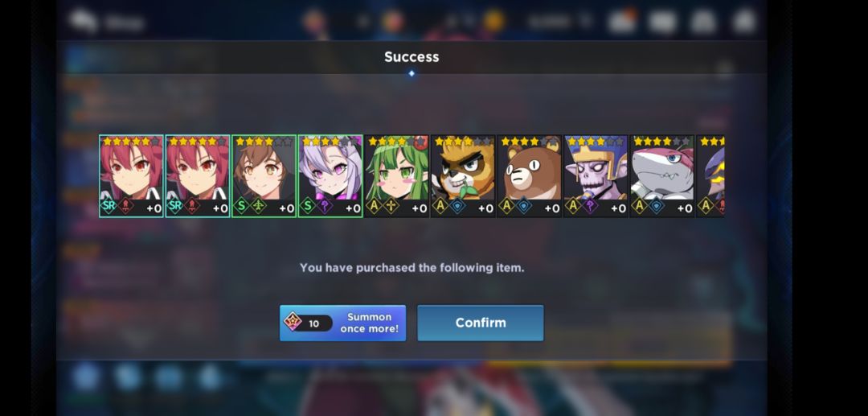Click the purple class icon on silver-haired card
Viewport: 868px width, 416px height.
click(x=325, y=207)
